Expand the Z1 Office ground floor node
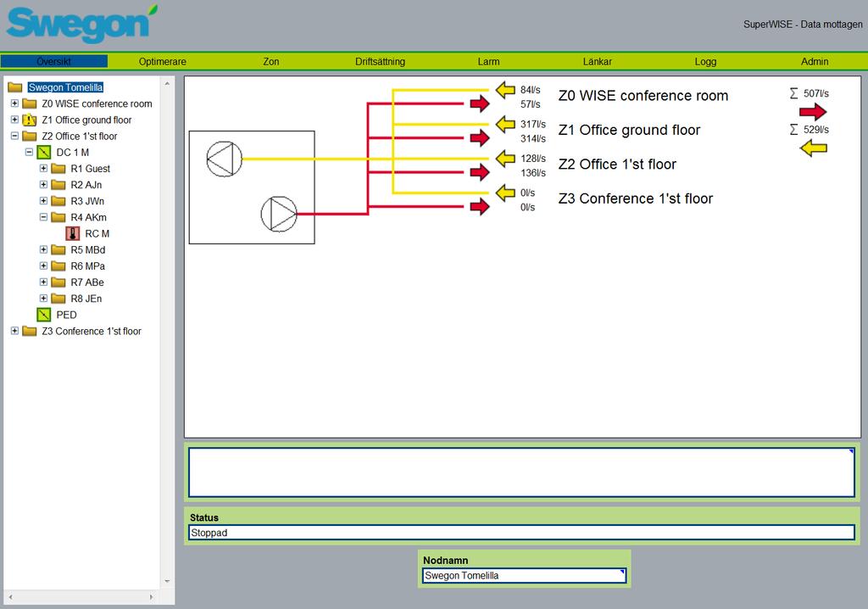This screenshot has width=868, height=609. tap(15, 120)
